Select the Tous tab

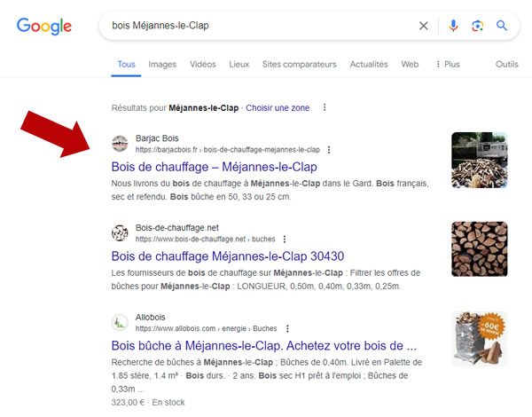coord(126,64)
